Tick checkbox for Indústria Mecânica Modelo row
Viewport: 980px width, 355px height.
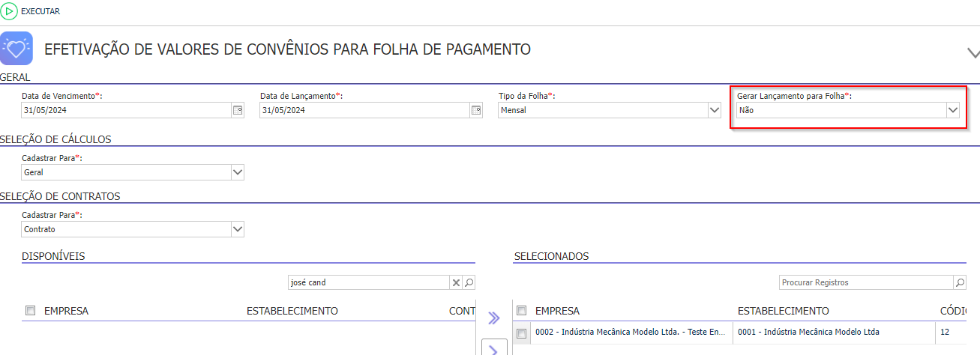(x=522, y=333)
